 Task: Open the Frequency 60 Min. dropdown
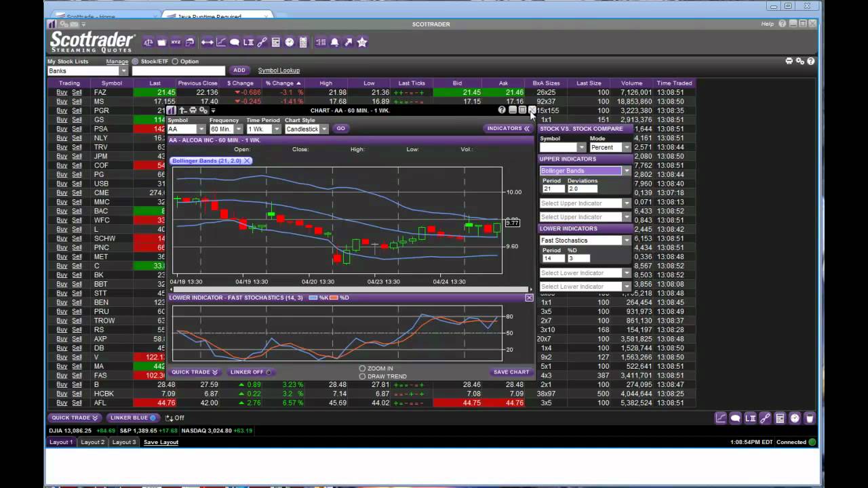[x=238, y=129]
